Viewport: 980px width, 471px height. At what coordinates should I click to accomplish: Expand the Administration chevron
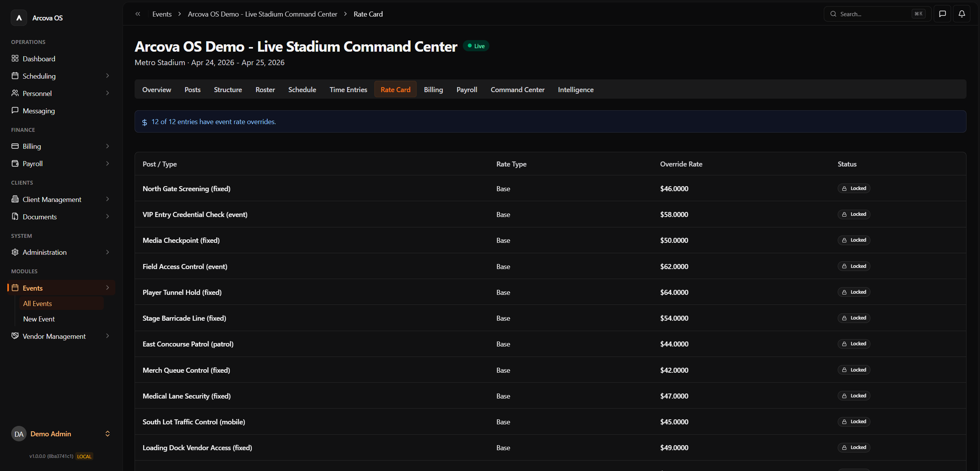108,252
